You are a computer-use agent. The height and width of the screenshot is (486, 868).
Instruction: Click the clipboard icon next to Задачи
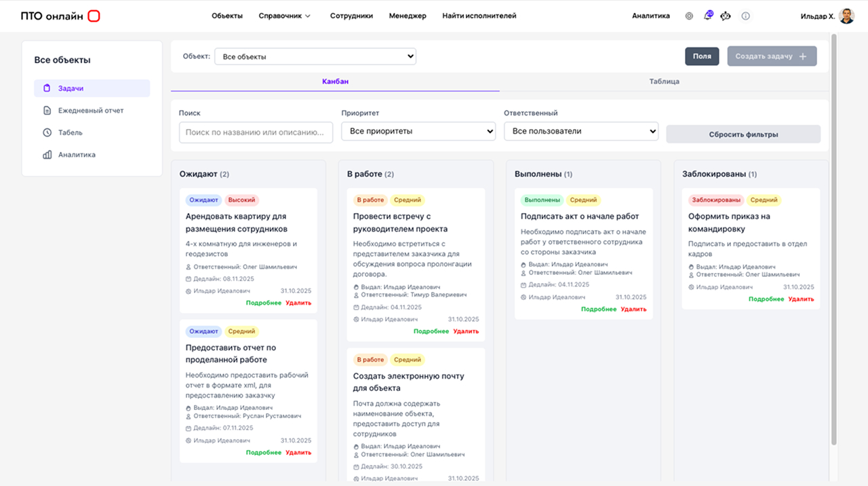pos(47,88)
